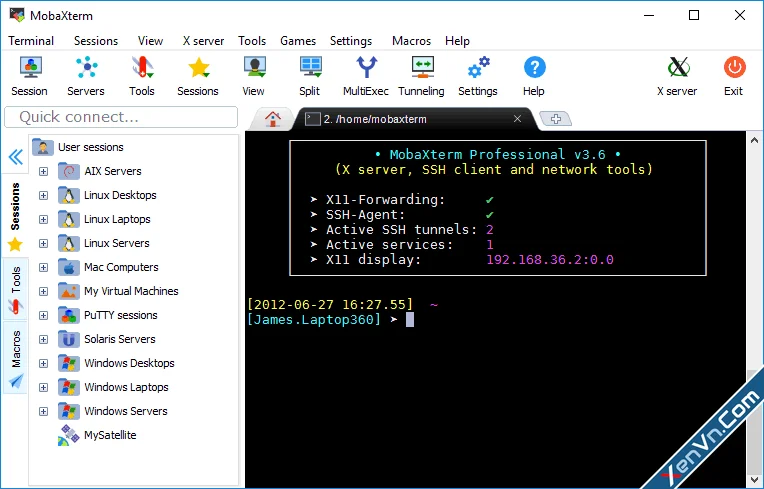Open the Terminal menu
The width and height of the screenshot is (764, 489).
click(31, 41)
